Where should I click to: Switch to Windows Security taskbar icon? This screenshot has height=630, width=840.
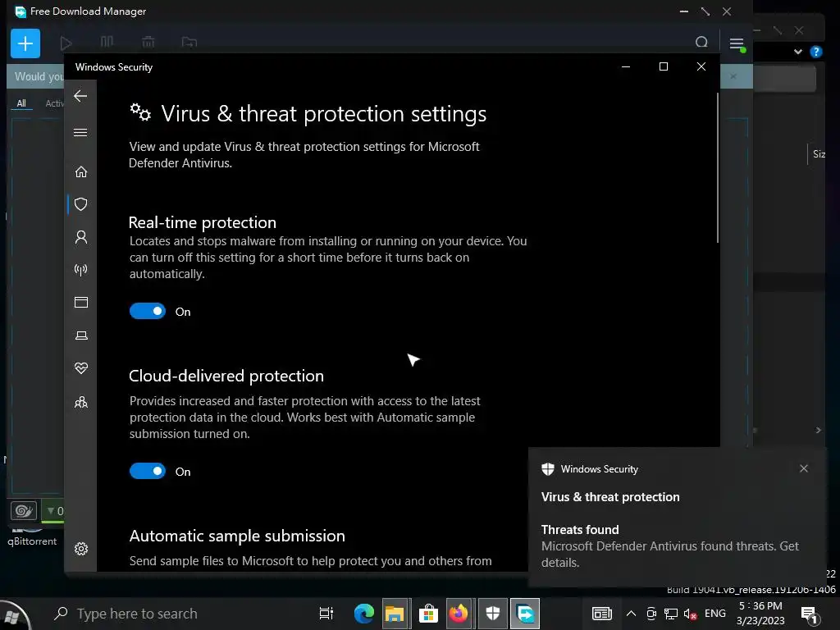tap(492, 614)
